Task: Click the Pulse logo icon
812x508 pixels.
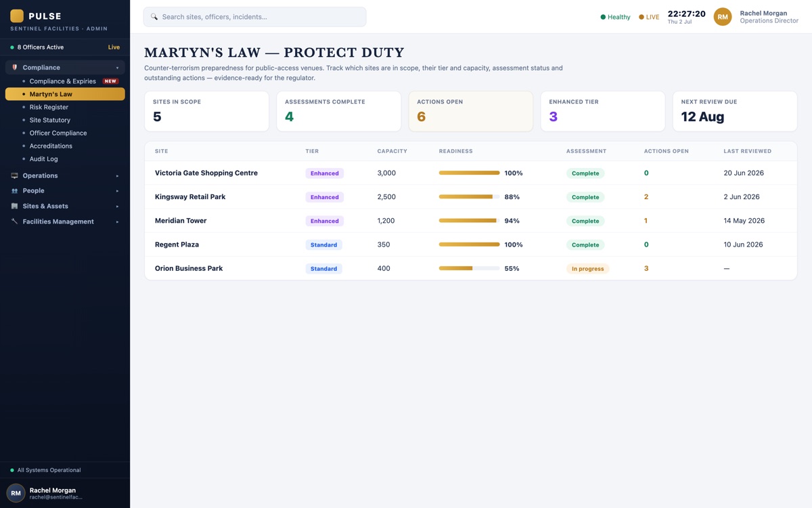Action: [17, 16]
